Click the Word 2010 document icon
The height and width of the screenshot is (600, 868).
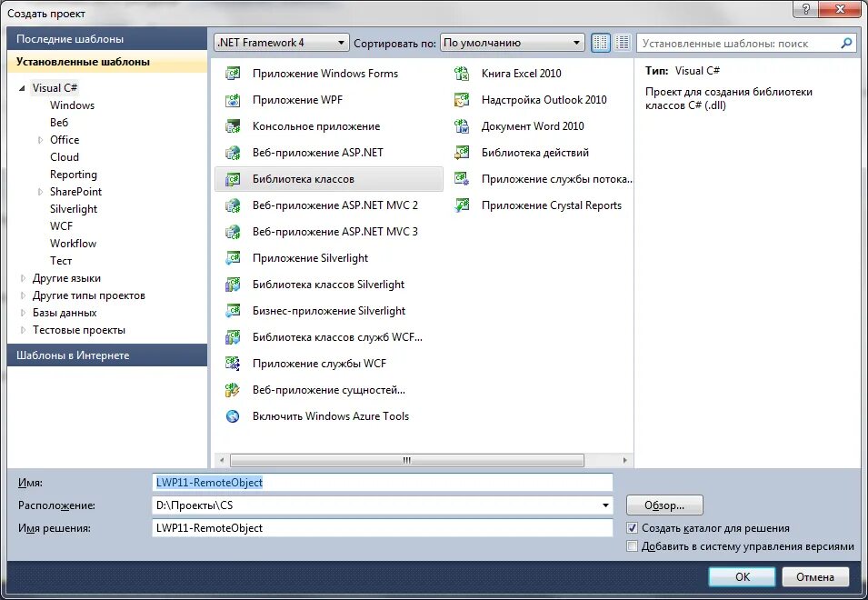[462, 126]
